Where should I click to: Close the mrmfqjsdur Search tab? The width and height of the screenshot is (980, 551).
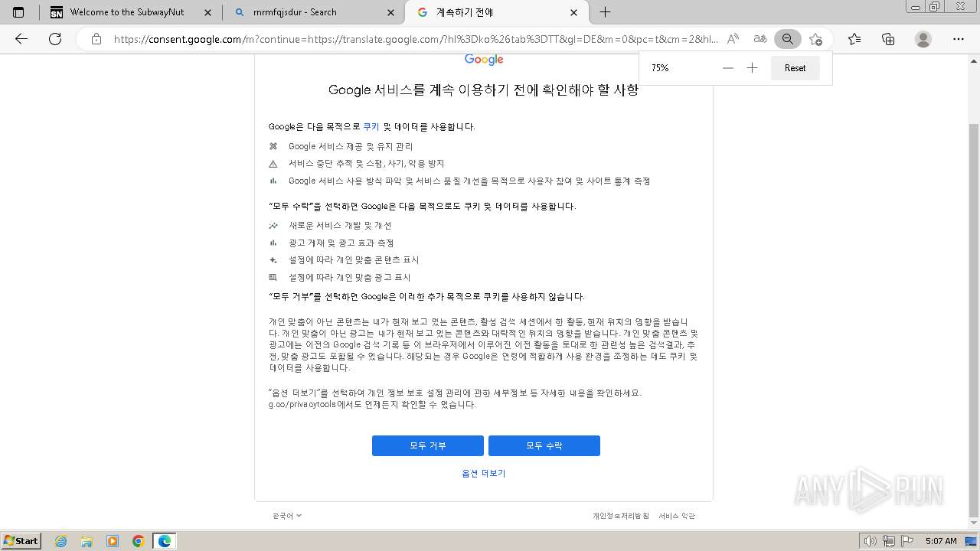point(391,12)
